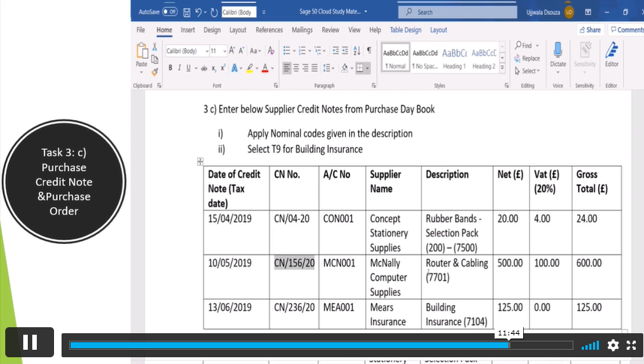Click the Save icon in title bar
This screenshot has height=364, width=644.
(x=186, y=12)
